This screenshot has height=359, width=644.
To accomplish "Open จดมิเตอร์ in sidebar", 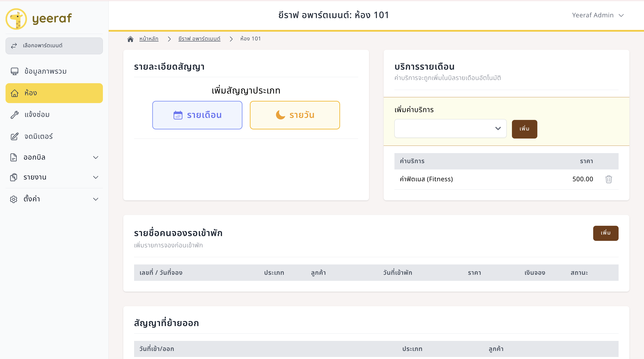I will click(x=54, y=136).
